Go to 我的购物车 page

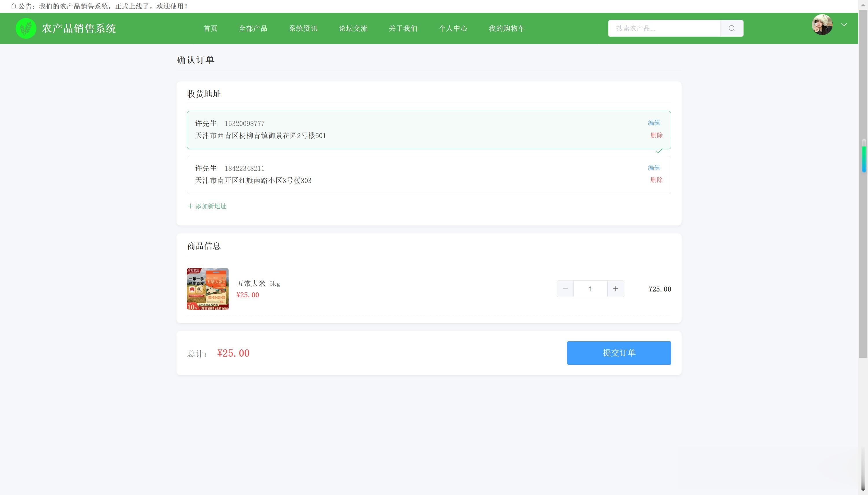coord(506,28)
